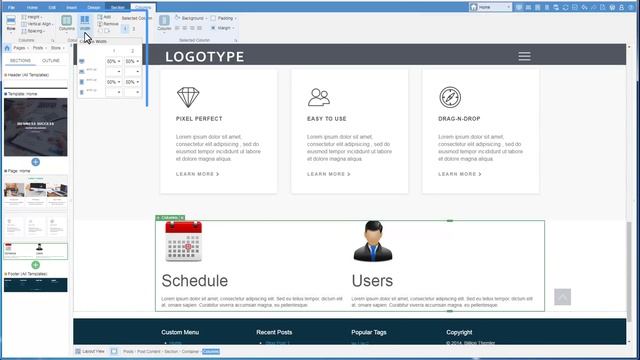Click the Users heading
The height and width of the screenshot is (360, 640).
(x=372, y=281)
